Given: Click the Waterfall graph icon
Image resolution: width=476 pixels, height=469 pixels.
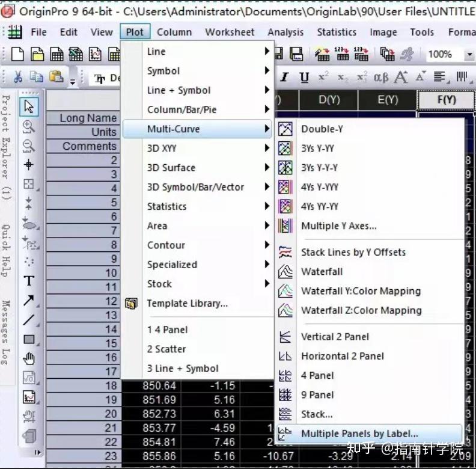Looking at the screenshot, I should coord(285,272).
